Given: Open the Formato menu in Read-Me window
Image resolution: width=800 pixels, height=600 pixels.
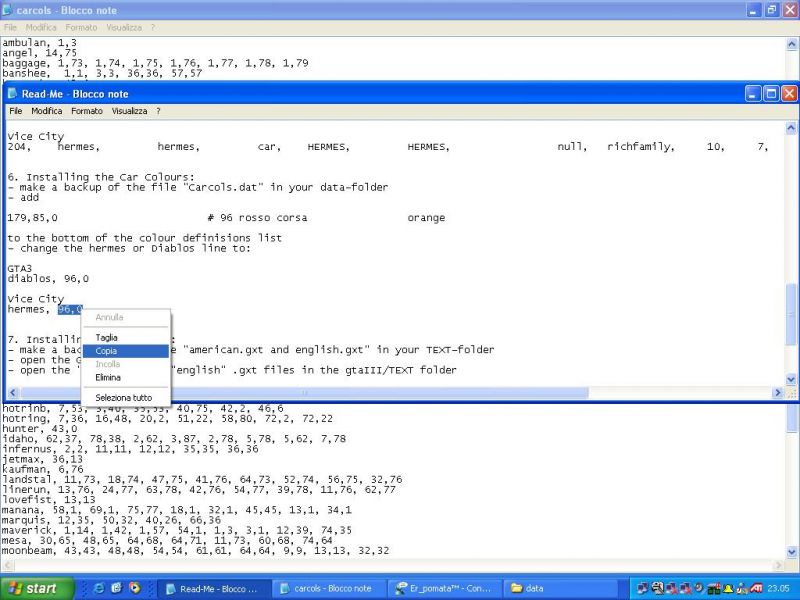Looking at the screenshot, I should coord(86,111).
